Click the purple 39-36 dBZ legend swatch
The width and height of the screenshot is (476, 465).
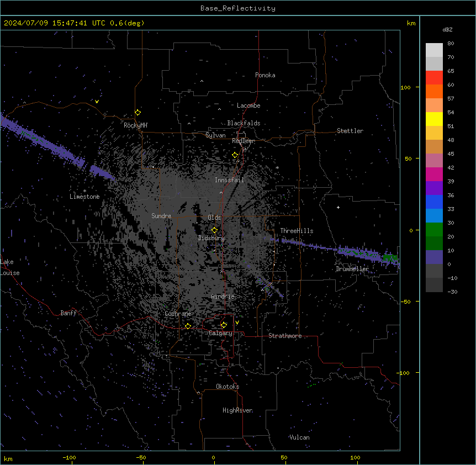tap(434, 188)
